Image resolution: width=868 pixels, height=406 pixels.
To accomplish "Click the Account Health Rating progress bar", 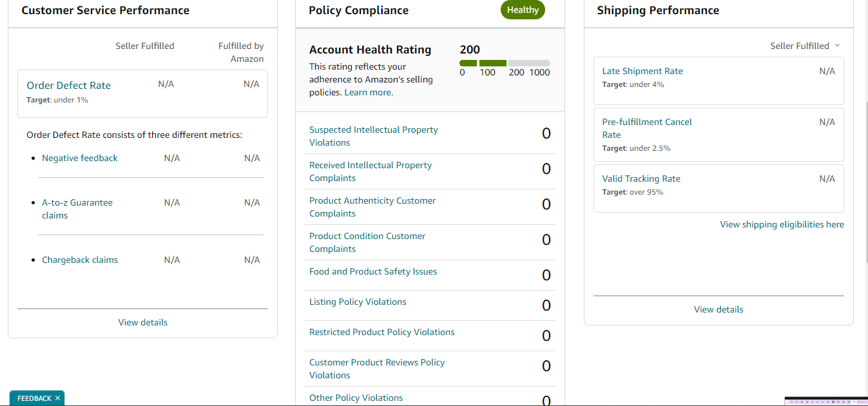I will coord(505,63).
